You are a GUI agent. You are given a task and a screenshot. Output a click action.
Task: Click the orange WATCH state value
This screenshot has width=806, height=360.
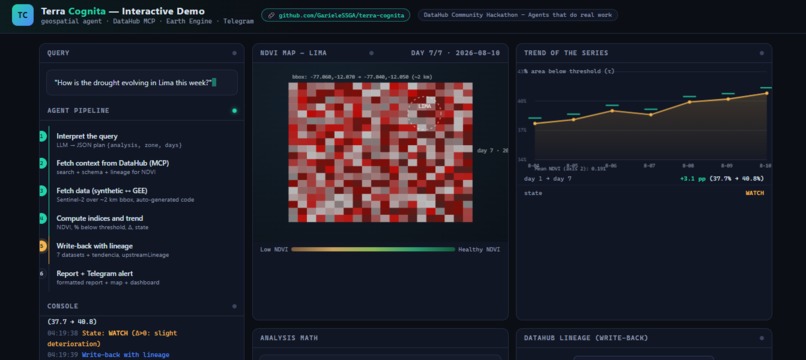[x=755, y=193]
